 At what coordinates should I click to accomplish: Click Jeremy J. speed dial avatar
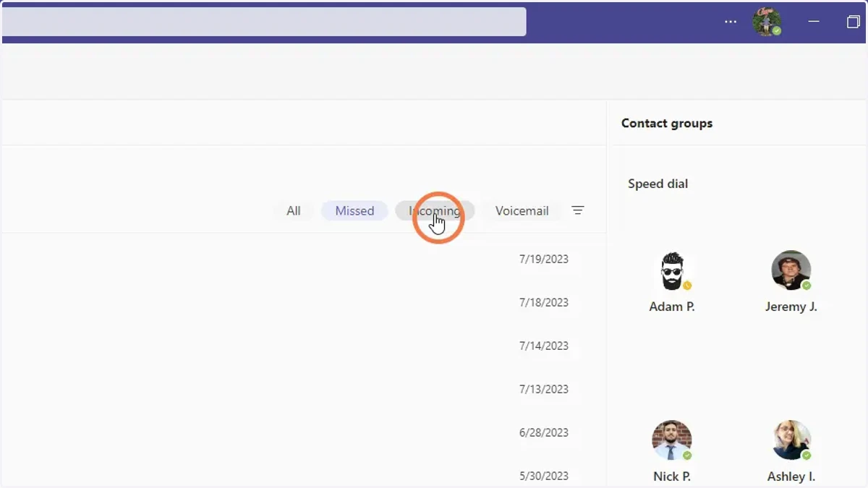791,271
